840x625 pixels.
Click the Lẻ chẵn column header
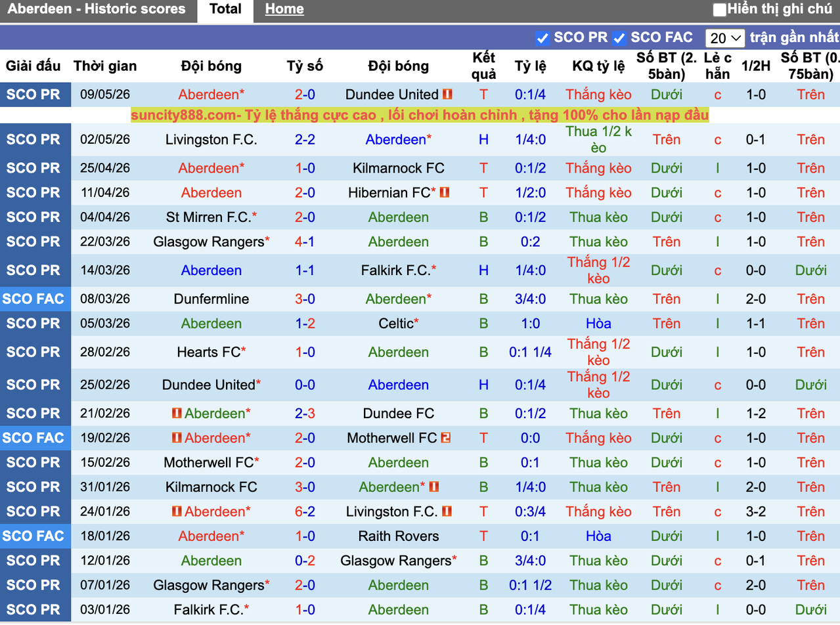pyautogui.click(x=717, y=66)
